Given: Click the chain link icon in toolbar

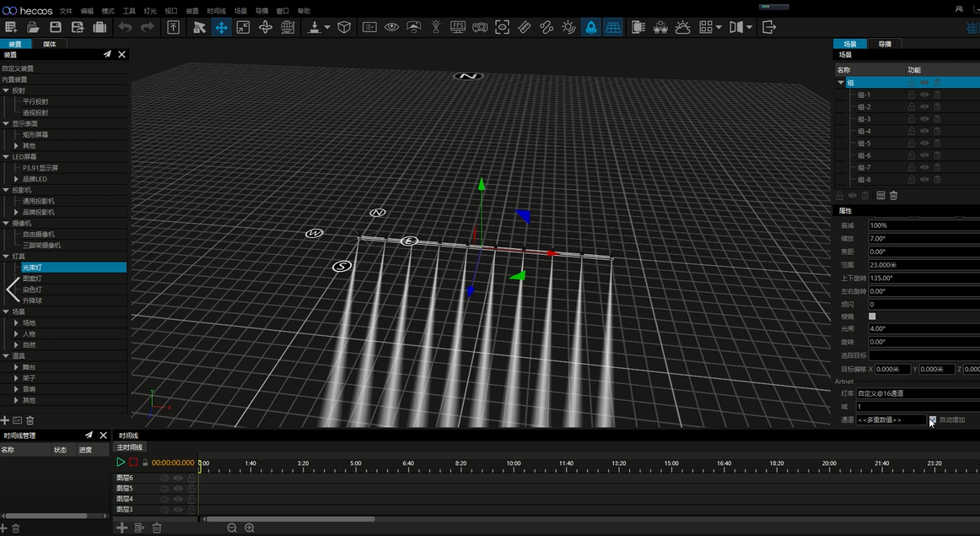Looking at the screenshot, I should (x=547, y=27).
